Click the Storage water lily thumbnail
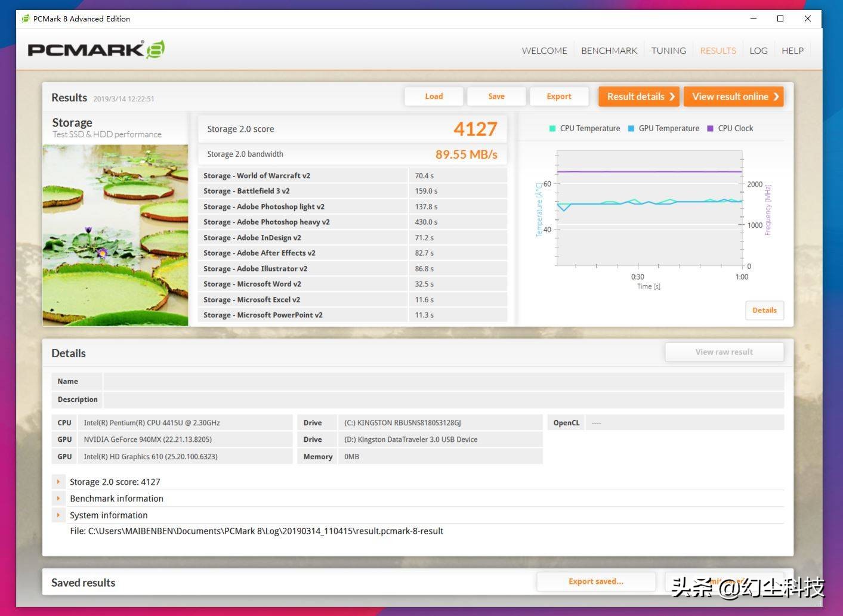Image resolution: width=843 pixels, height=616 pixels. [115, 235]
